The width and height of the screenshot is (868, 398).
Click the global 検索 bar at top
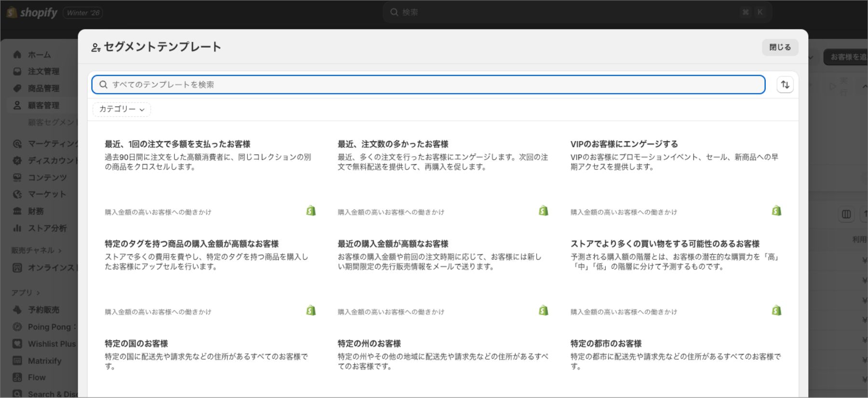click(577, 13)
